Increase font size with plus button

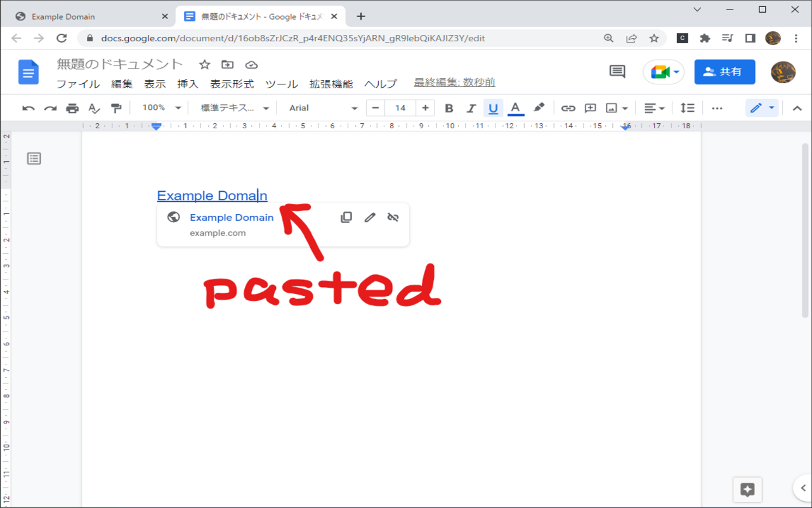425,108
